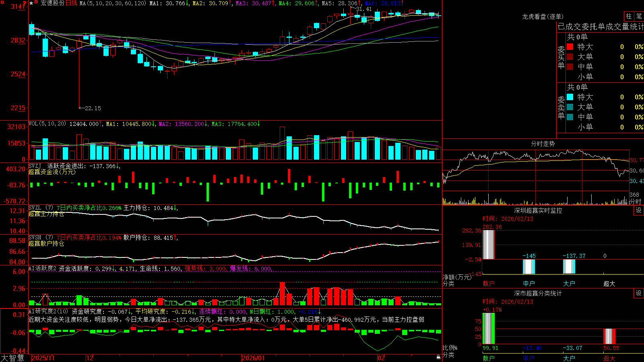
Task: Click the 日线 period label in chart header
Action: 71,3
